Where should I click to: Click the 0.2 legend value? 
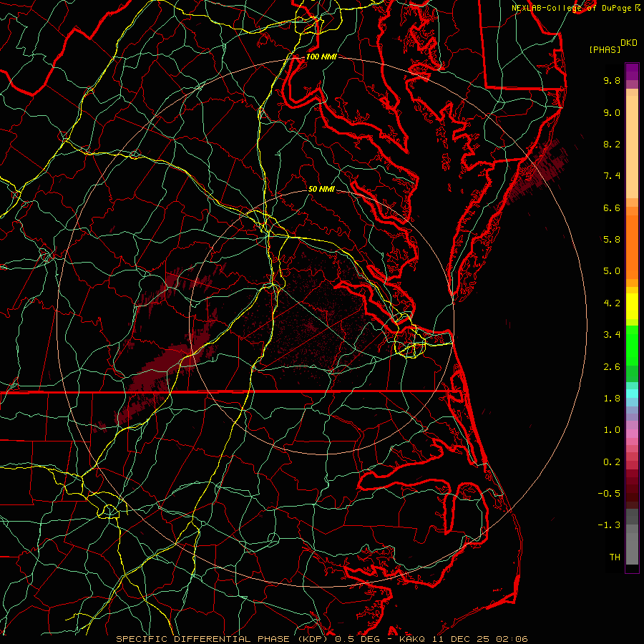pyautogui.click(x=612, y=462)
